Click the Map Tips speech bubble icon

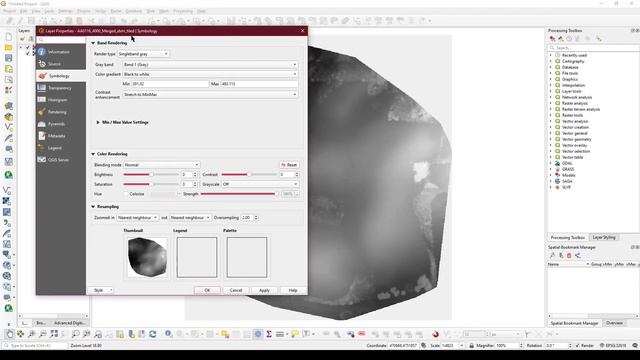pyautogui.click(x=295, y=334)
